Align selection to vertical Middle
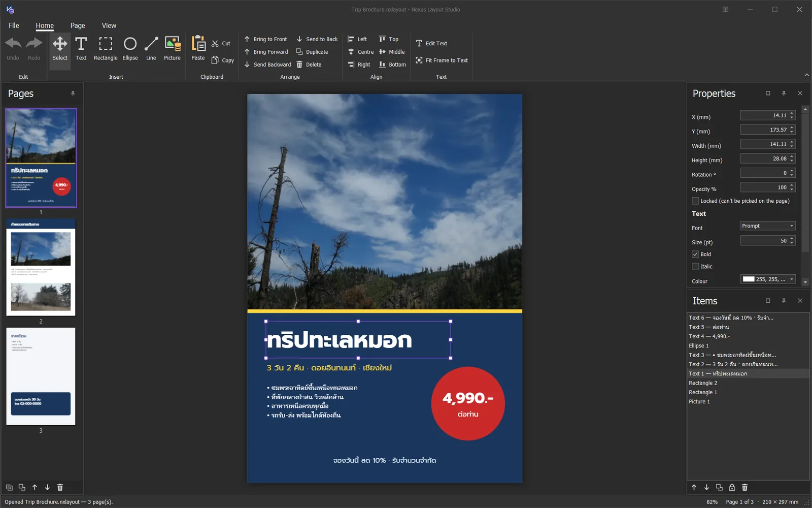812x508 pixels. pos(392,52)
